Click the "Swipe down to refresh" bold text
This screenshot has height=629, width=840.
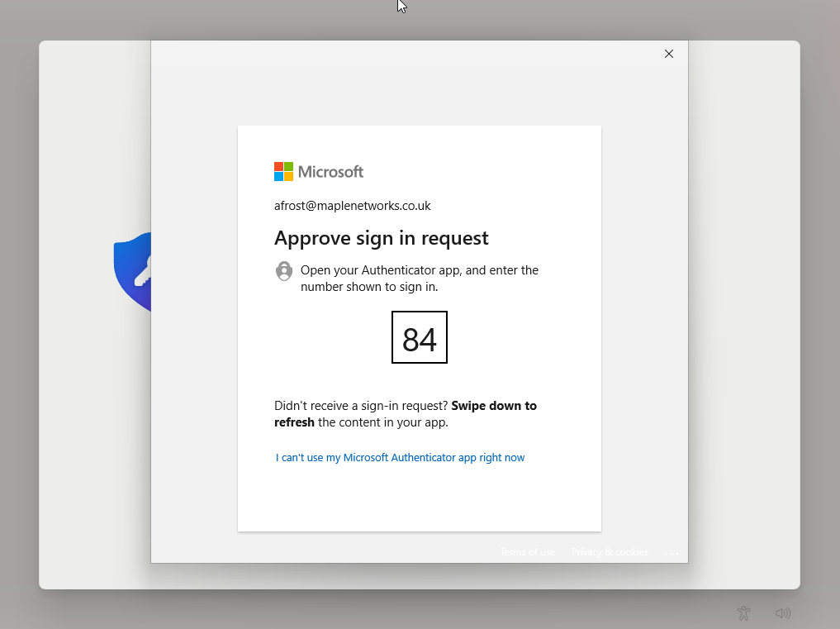click(493, 406)
